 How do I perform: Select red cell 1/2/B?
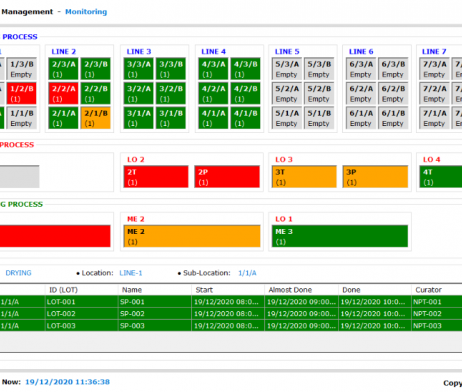click(22, 94)
